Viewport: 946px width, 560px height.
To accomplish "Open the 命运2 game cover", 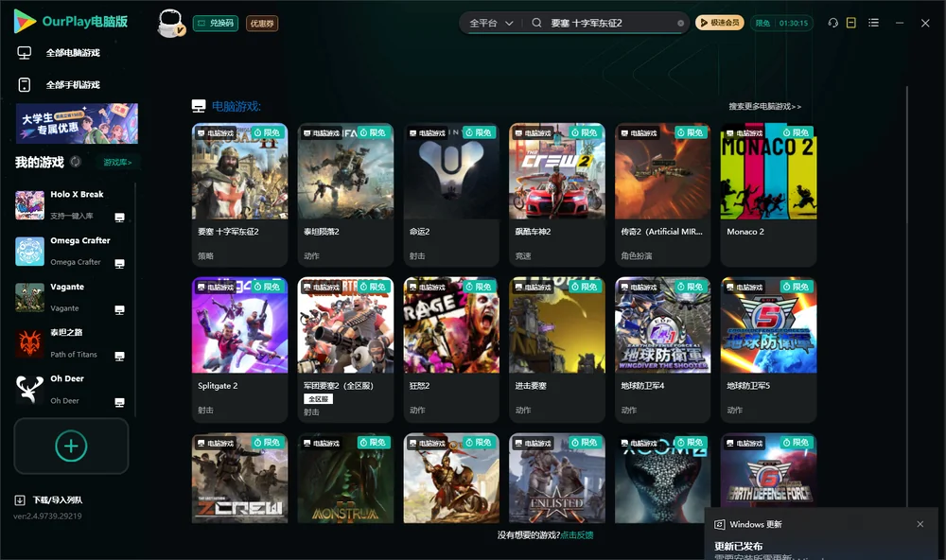I will click(451, 171).
